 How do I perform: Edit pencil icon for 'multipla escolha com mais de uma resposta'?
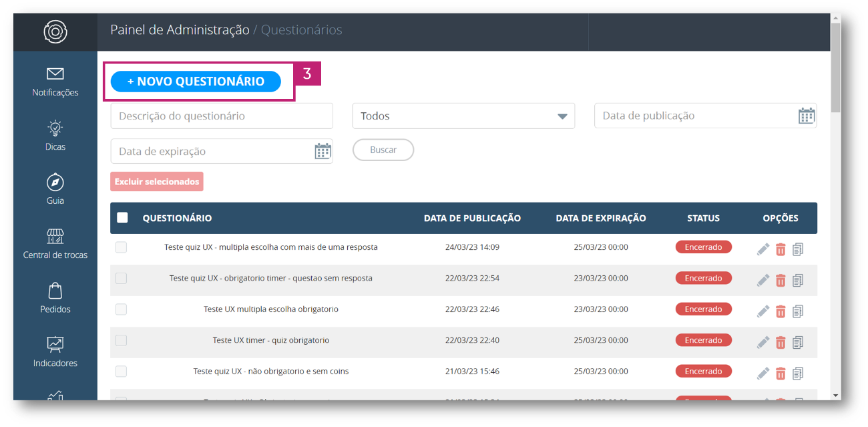pyautogui.click(x=763, y=249)
